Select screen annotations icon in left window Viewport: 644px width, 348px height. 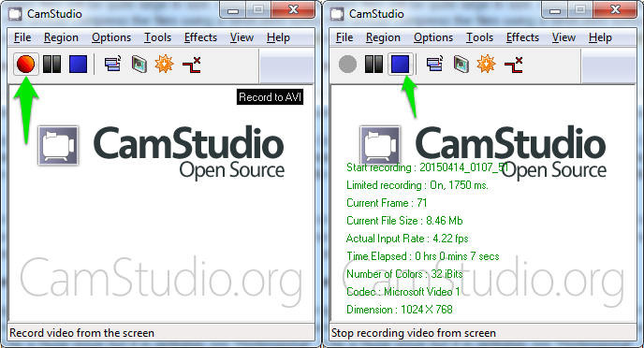pyautogui.click(x=139, y=65)
